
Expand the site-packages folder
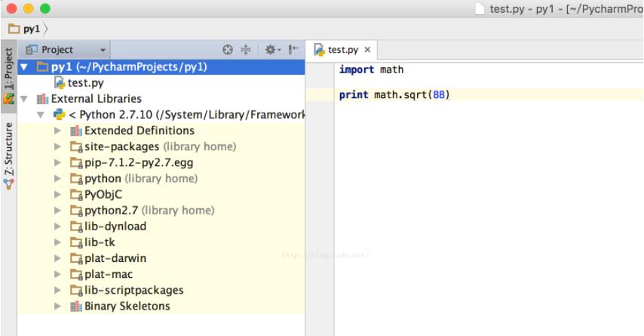(57, 146)
